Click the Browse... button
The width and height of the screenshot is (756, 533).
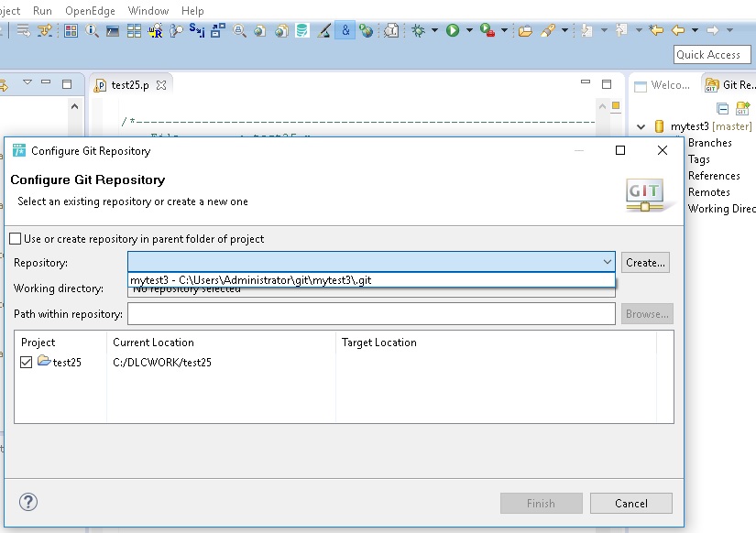647,314
